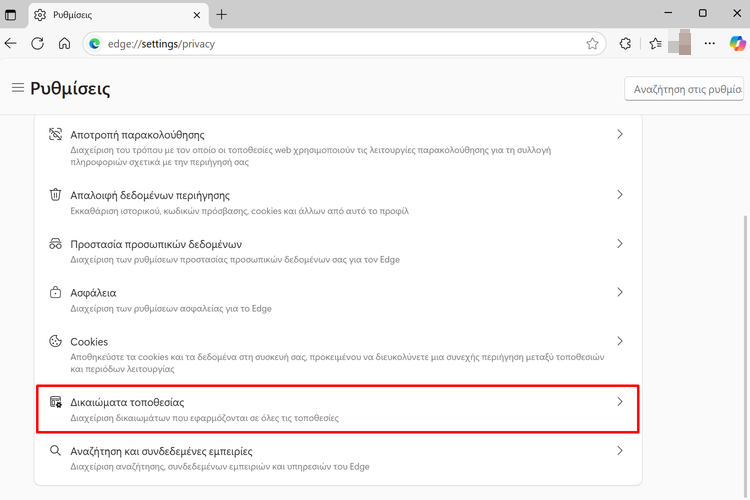Click description Διαχείριση δικαιωμάτων που εφαρμόζονται
This screenshot has width=750, height=500.
coord(204,418)
